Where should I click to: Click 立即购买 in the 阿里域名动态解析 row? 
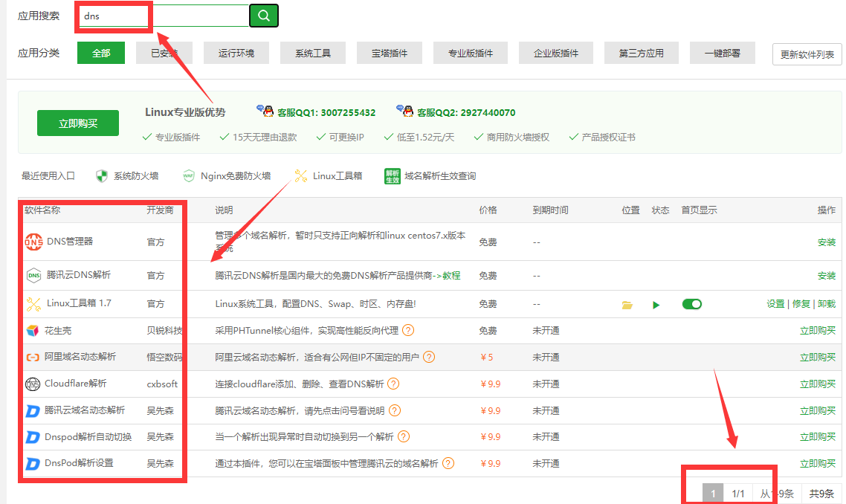[818, 358]
